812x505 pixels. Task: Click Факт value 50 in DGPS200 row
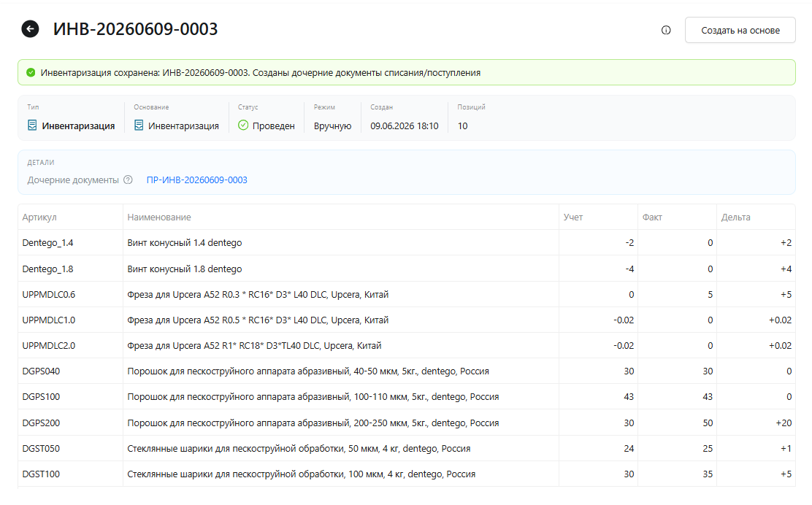pyautogui.click(x=708, y=423)
